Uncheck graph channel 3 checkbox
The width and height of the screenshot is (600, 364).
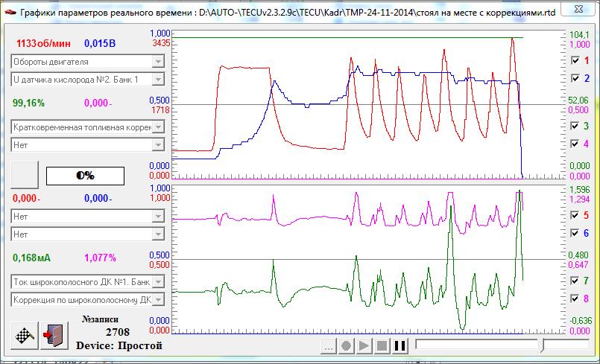point(575,127)
